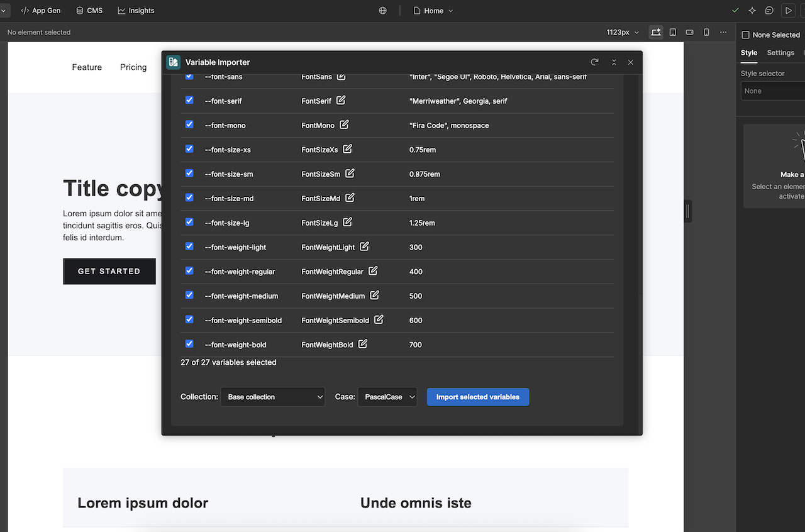Switch to mobile portrait breakpoint

(x=706, y=32)
